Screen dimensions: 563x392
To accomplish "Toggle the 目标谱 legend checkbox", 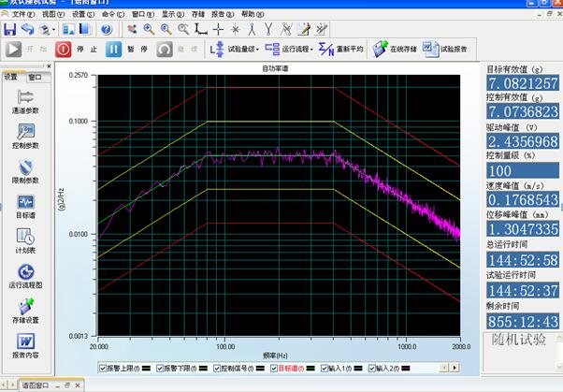I will tap(274, 369).
